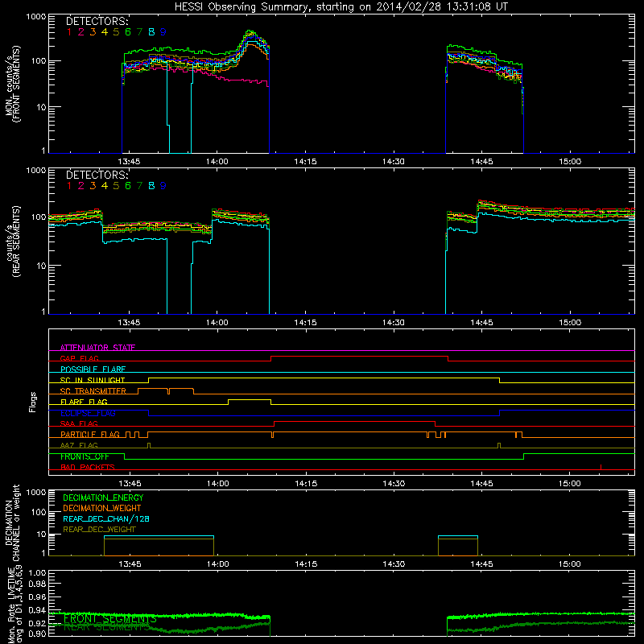The image size is (644, 644).
Task: Click 14:30 tick label under rear segments plot
Action: (x=394, y=323)
